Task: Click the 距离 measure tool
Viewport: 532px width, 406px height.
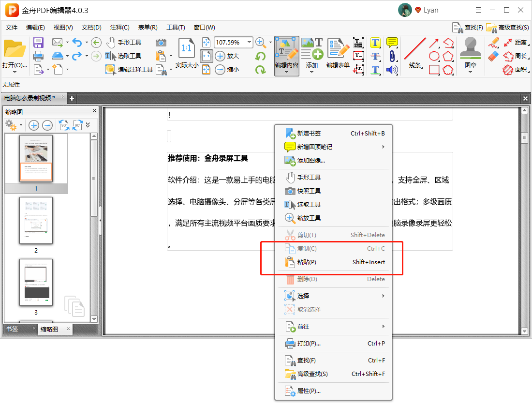Action: point(516,43)
